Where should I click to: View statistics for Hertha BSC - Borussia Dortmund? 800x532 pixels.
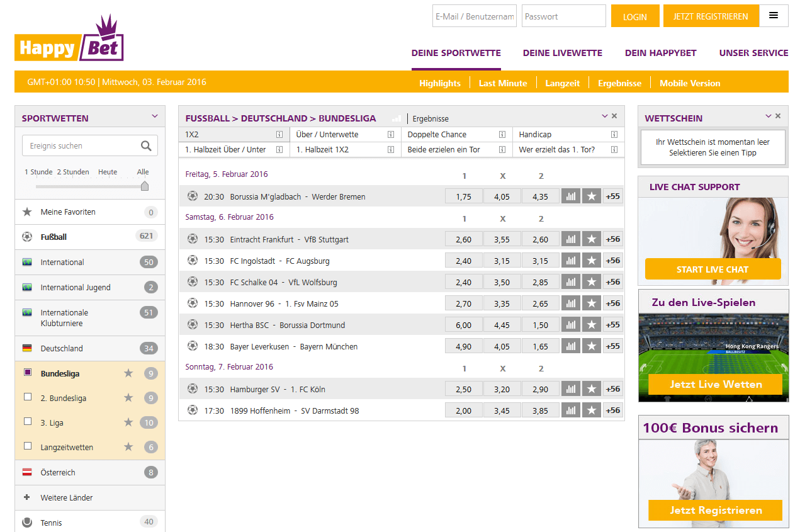[570, 325]
